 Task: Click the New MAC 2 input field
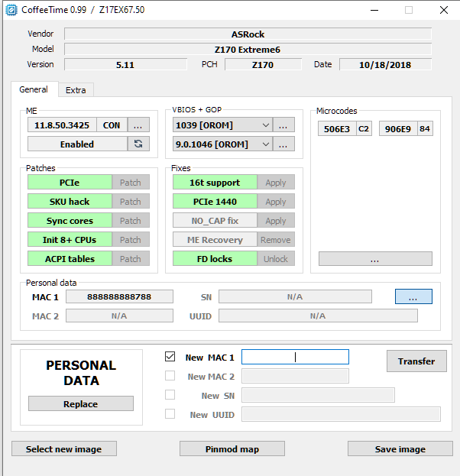pyautogui.click(x=295, y=376)
